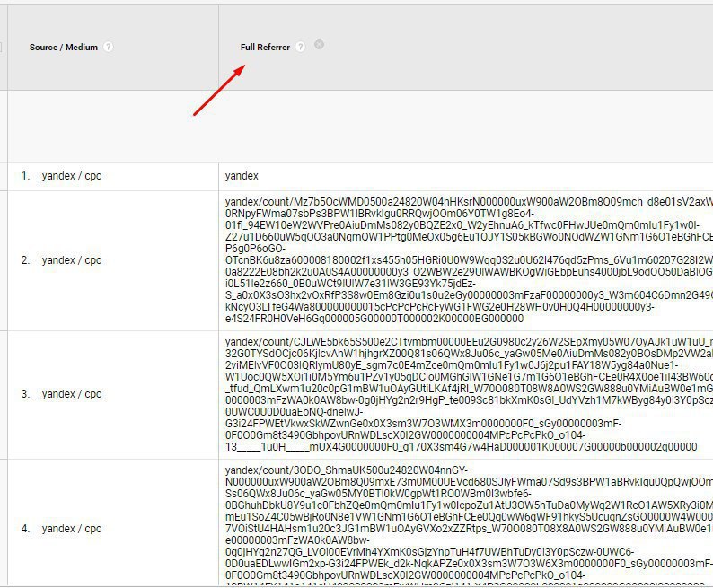The height and width of the screenshot is (588, 713).
Task: Open yandex / cpc link in row 4
Action: coord(72,529)
